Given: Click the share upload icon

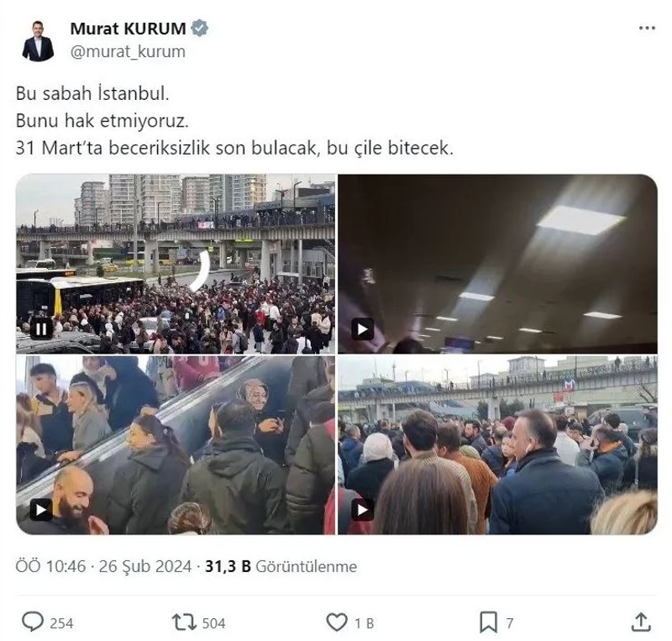Looking at the screenshot, I should [x=641, y=623].
